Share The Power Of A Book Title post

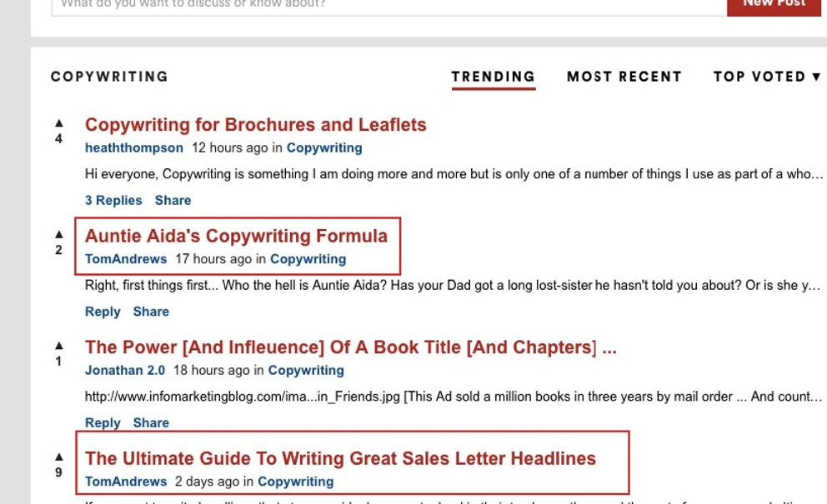(151, 423)
